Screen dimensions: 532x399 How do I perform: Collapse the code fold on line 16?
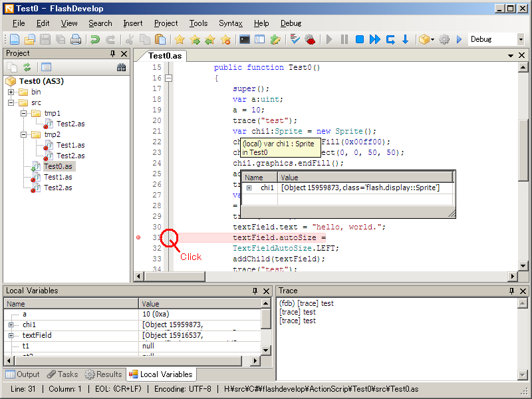click(x=168, y=78)
